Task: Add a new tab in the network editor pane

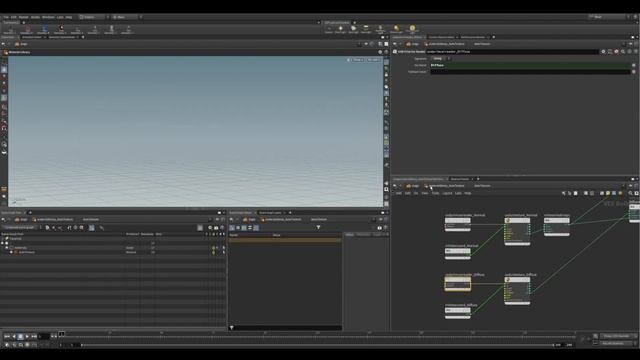Action: 478,179
